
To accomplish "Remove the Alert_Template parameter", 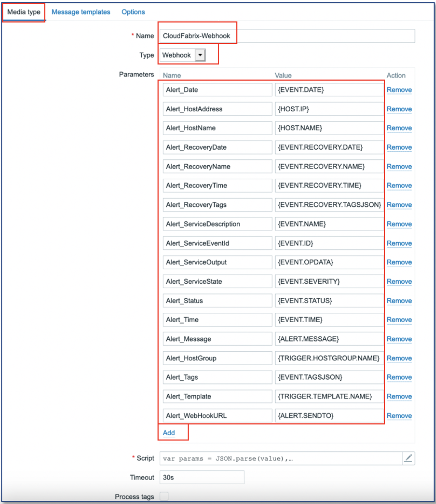I will click(x=399, y=396).
